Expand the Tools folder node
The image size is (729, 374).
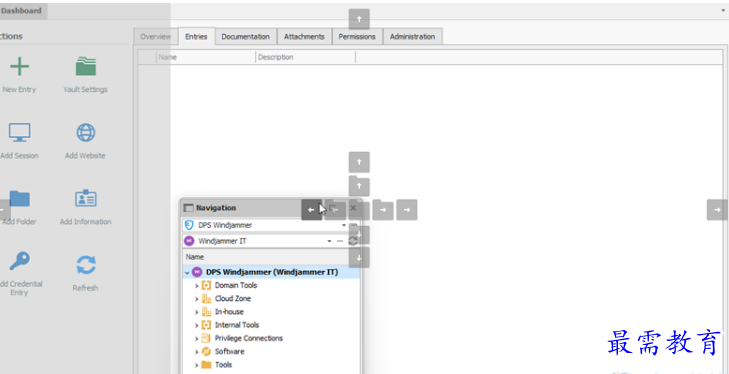tap(197, 365)
